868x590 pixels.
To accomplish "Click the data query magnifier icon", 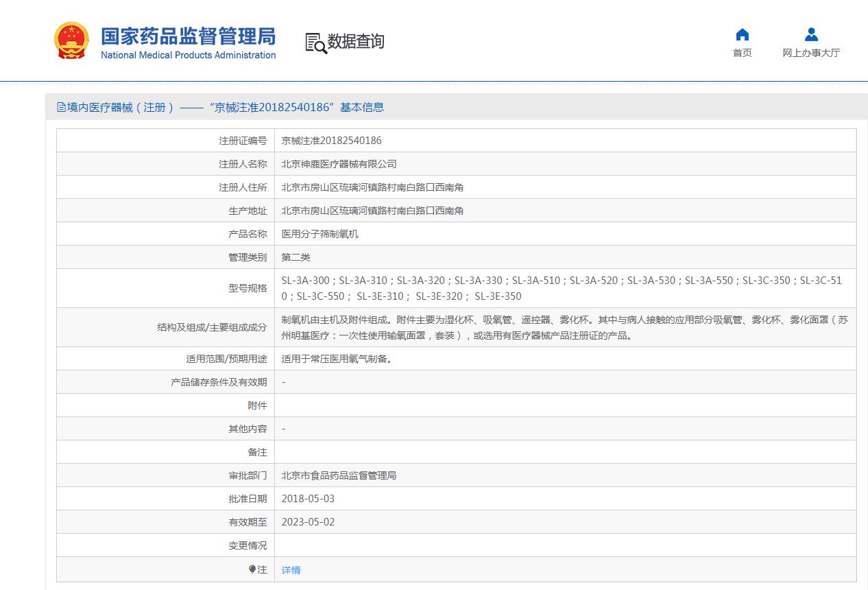I will tap(315, 43).
